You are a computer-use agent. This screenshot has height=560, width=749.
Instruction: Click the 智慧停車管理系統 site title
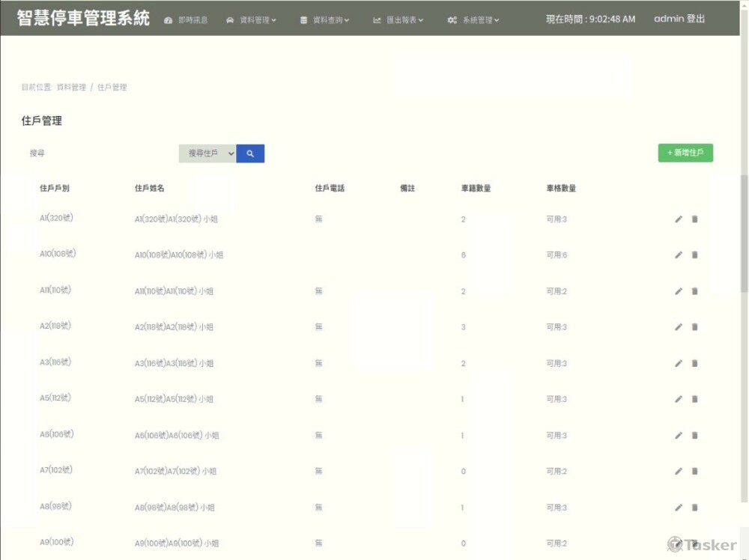point(83,18)
